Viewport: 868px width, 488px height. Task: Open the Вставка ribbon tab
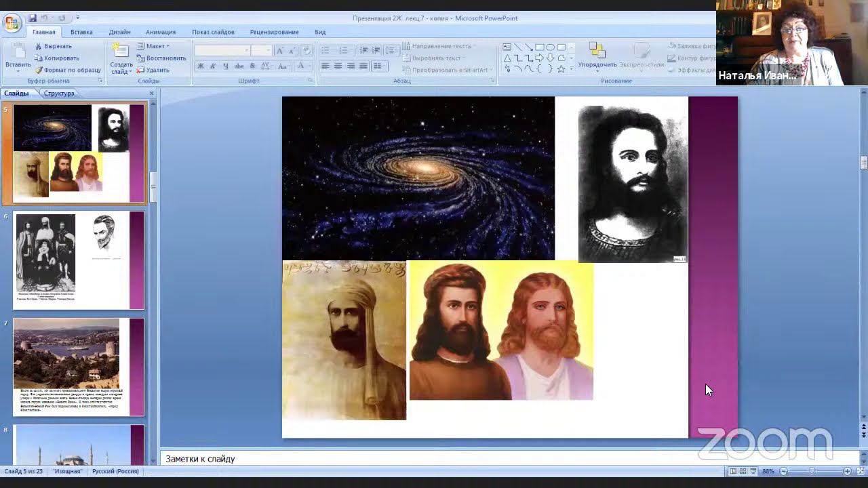[x=81, y=32]
